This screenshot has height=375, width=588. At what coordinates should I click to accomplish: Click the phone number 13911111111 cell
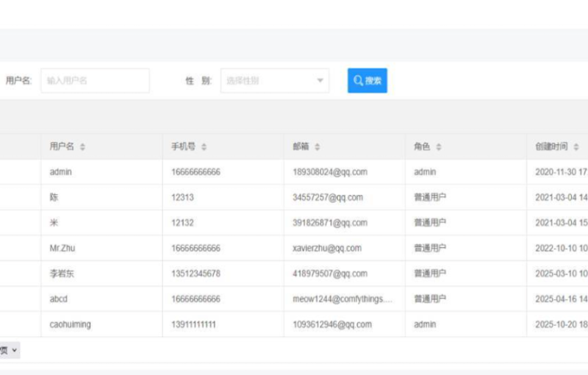coord(196,324)
